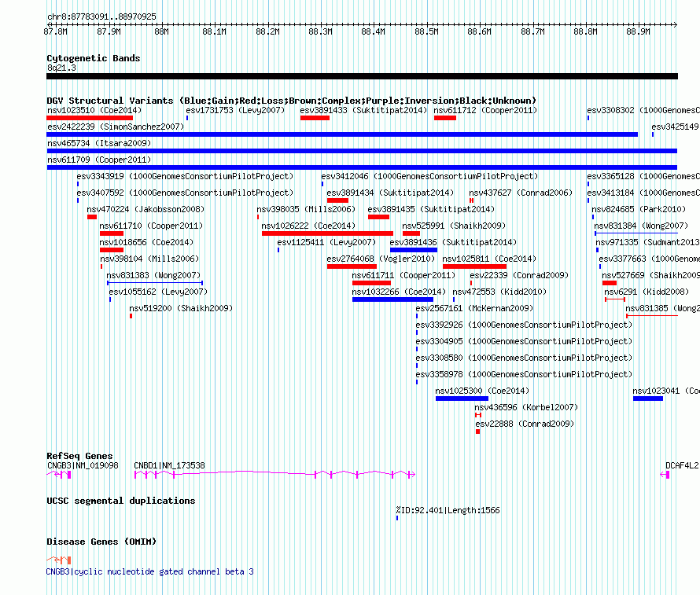
Task: Click the esv3407592 variant label
Action: (186, 193)
